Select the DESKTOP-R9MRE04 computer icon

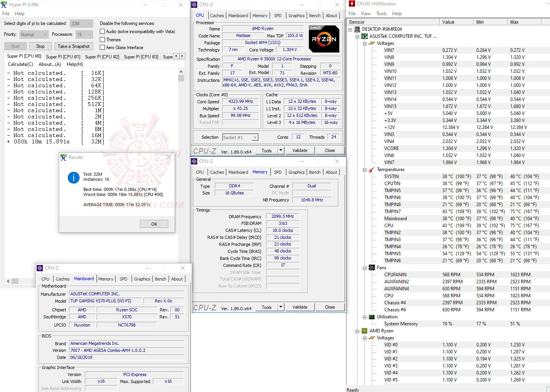(357, 29)
